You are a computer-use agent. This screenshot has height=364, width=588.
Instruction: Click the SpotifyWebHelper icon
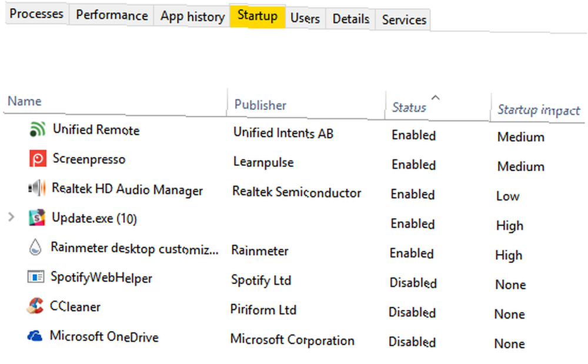[x=36, y=277]
